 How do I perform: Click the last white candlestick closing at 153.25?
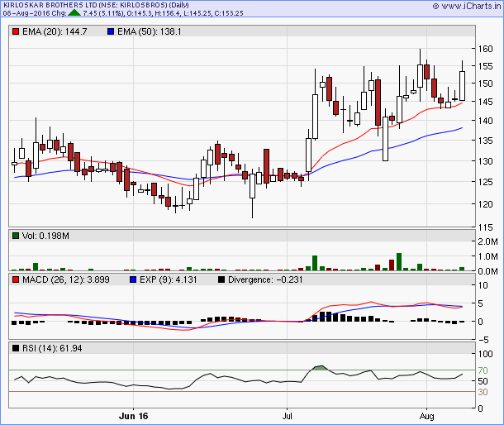click(x=462, y=86)
